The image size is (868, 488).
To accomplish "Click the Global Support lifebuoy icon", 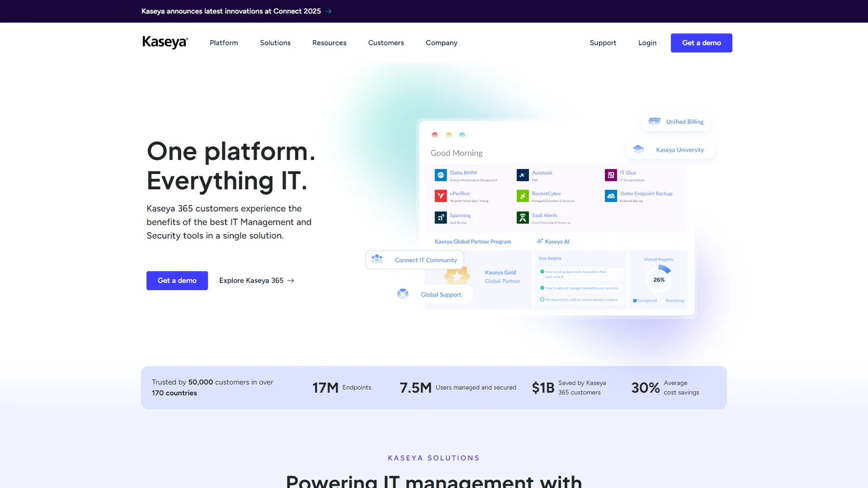I will point(403,294).
